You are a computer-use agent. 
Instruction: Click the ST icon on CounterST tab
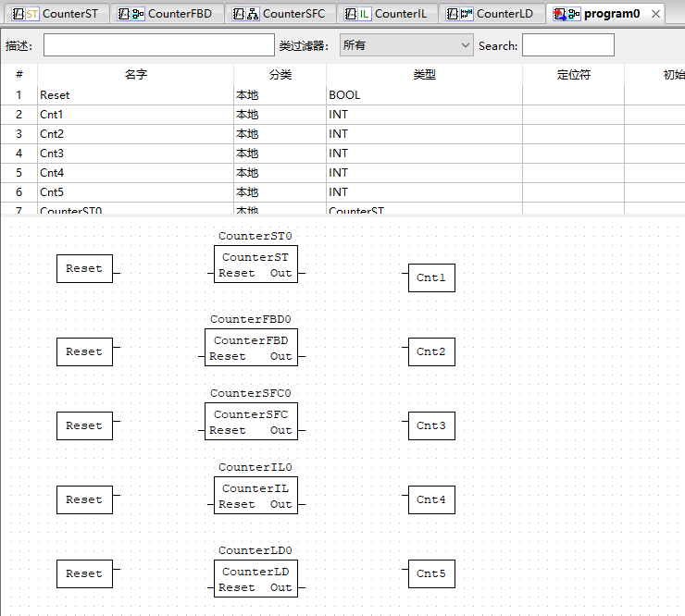point(25,14)
